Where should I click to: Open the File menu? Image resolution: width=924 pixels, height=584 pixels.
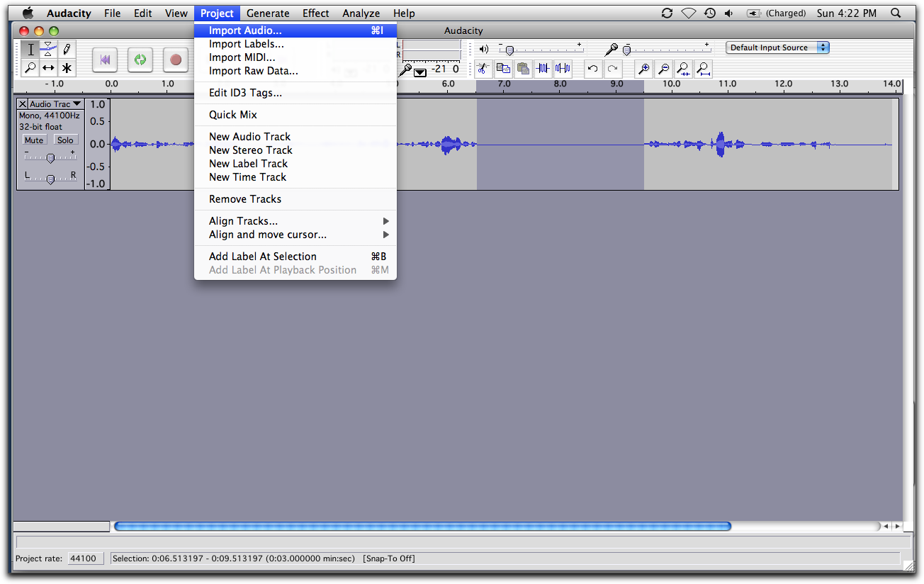click(112, 13)
